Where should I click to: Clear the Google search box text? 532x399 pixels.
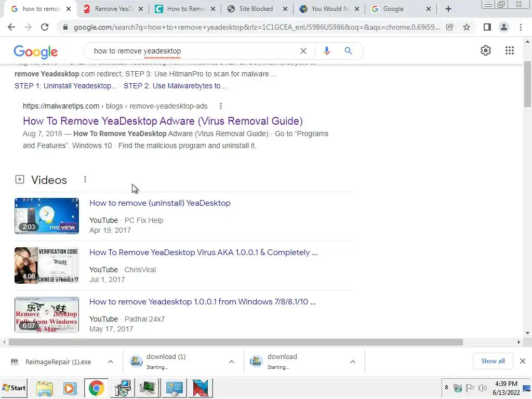pyautogui.click(x=303, y=51)
